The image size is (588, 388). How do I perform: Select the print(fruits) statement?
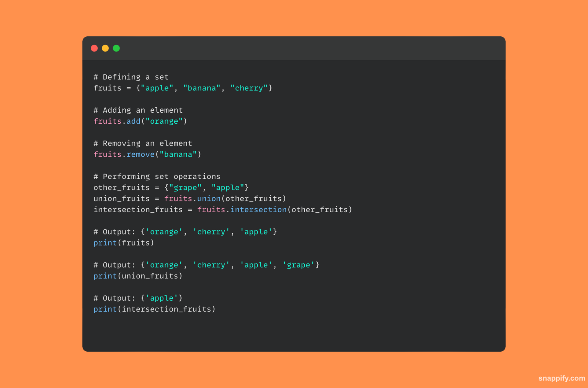point(123,242)
